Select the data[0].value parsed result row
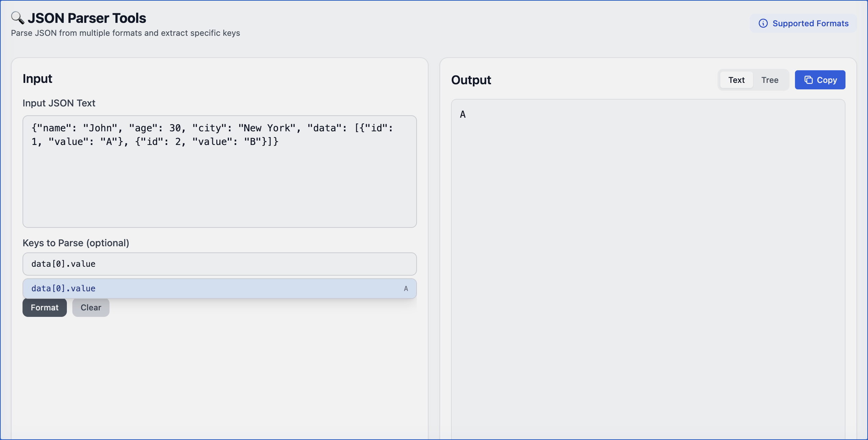Image resolution: width=868 pixels, height=440 pixels. (219, 288)
